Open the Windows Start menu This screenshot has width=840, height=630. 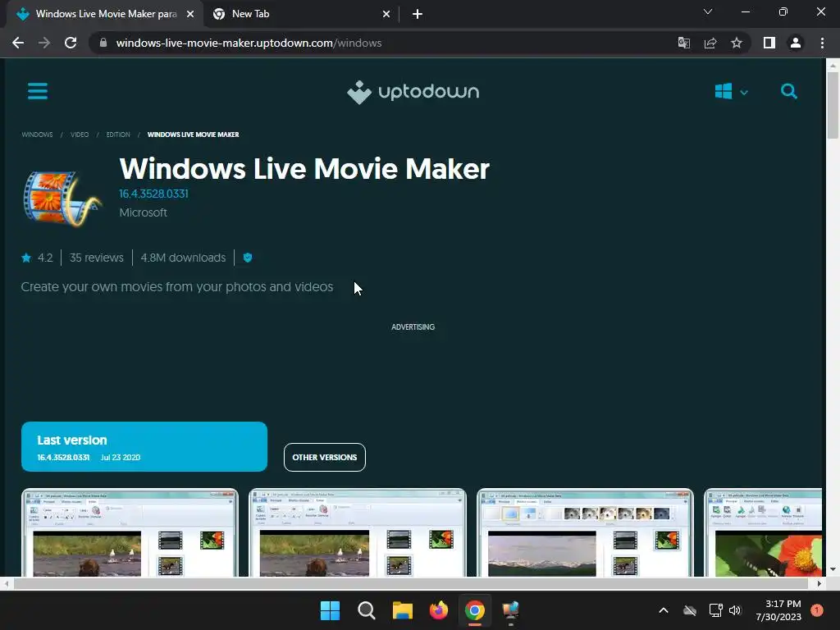point(330,610)
